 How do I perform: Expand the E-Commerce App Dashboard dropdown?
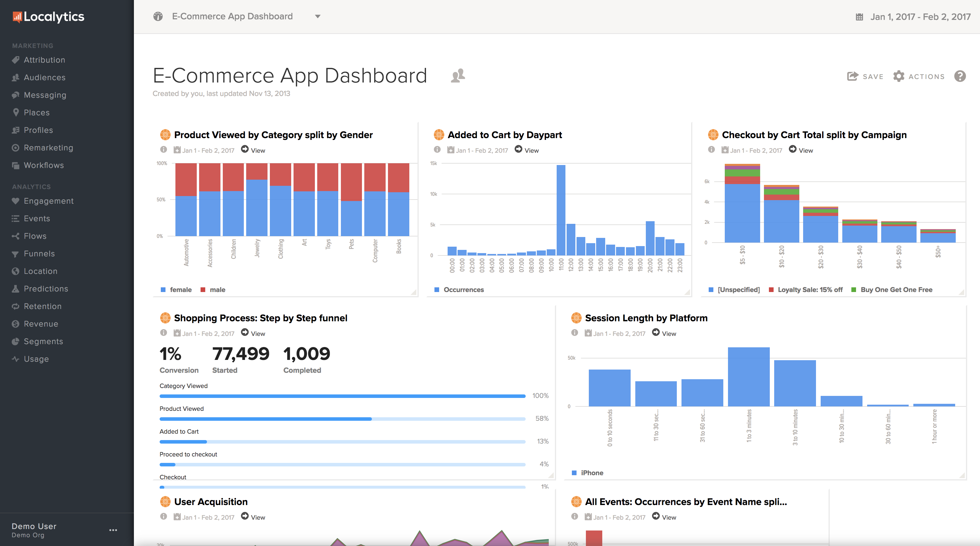[x=318, y=16]
